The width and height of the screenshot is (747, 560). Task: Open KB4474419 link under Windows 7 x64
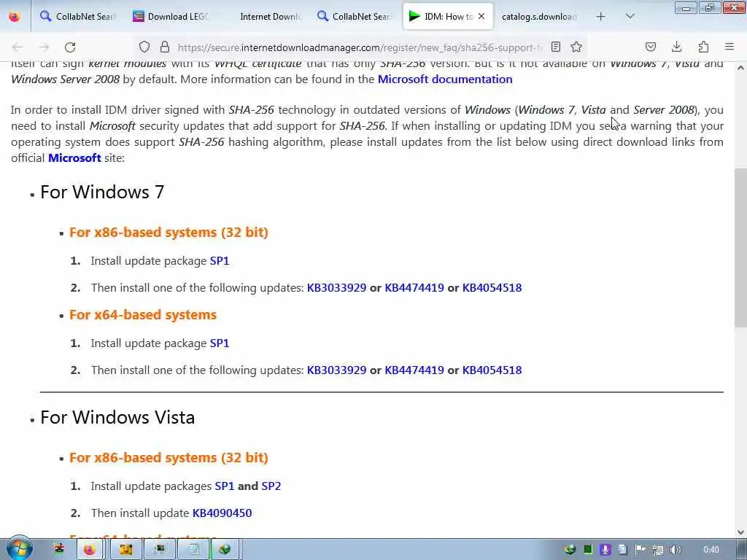point(414,370)
